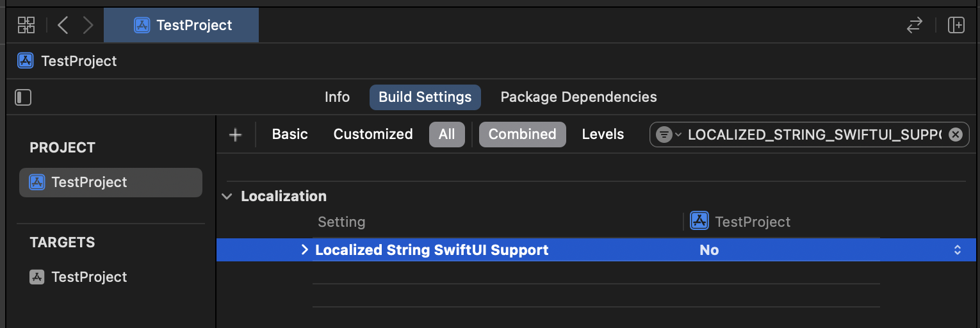Select TestProject under TARGETS
Image resolution: width=980 pixels, height=328 pixels.
pyautogui.click(x=89, y=277)
